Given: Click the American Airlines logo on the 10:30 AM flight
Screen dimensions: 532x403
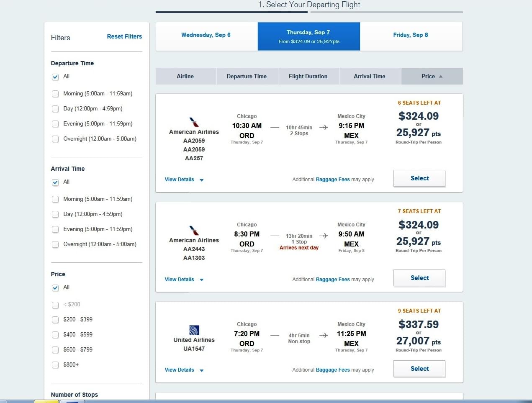Looking at the screenshot, I should [194, 122].
